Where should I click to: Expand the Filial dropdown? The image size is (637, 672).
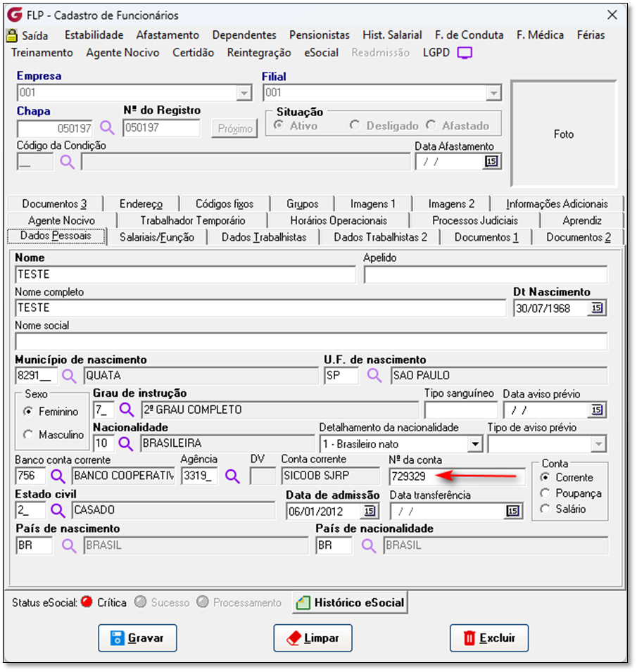[x=493, y=93]
